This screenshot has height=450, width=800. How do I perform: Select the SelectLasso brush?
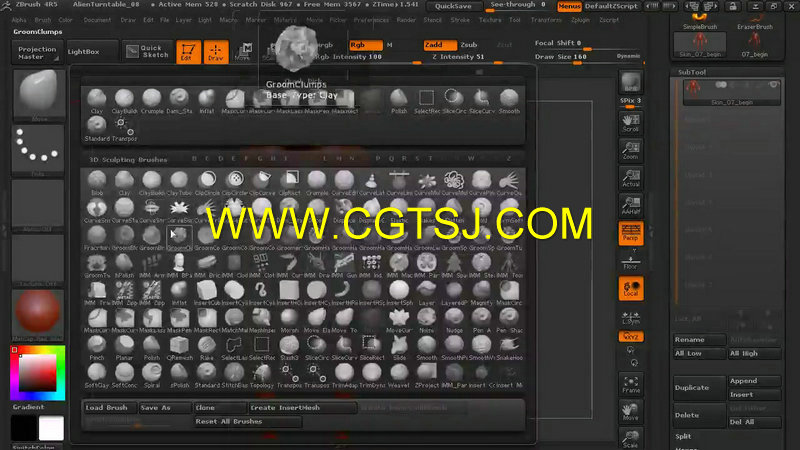click(234, 347)
